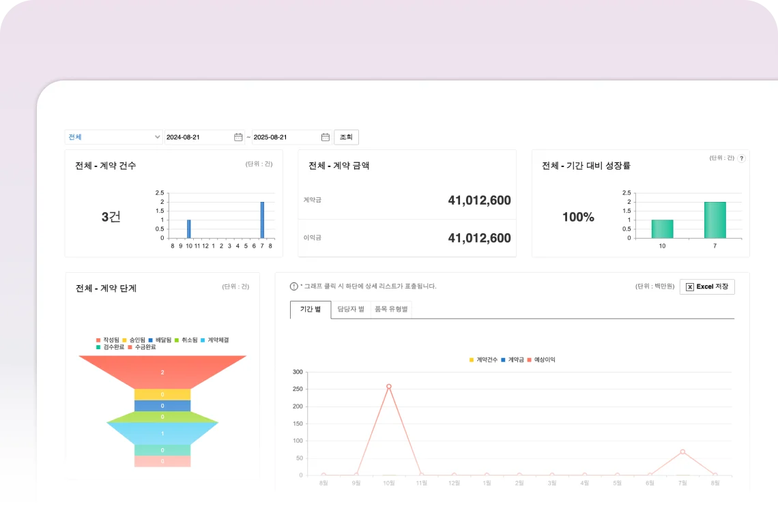The image size is (778, 532).
Task: Click the 계약건수 yellow legend marker
Action: click(472, 359)
